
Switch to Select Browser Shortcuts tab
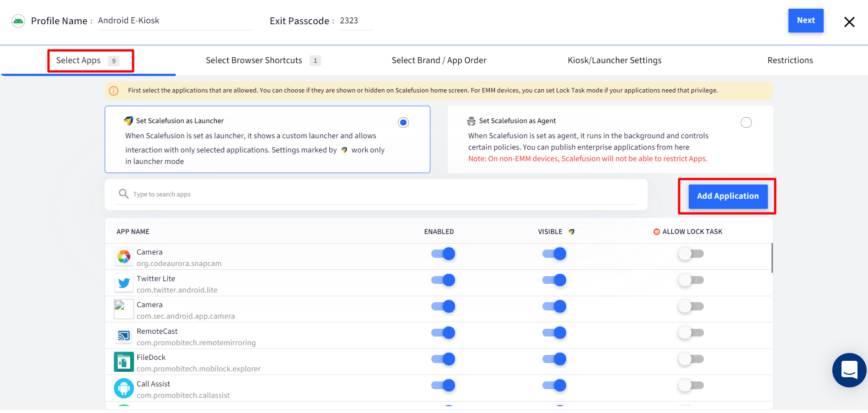(263, 60)
